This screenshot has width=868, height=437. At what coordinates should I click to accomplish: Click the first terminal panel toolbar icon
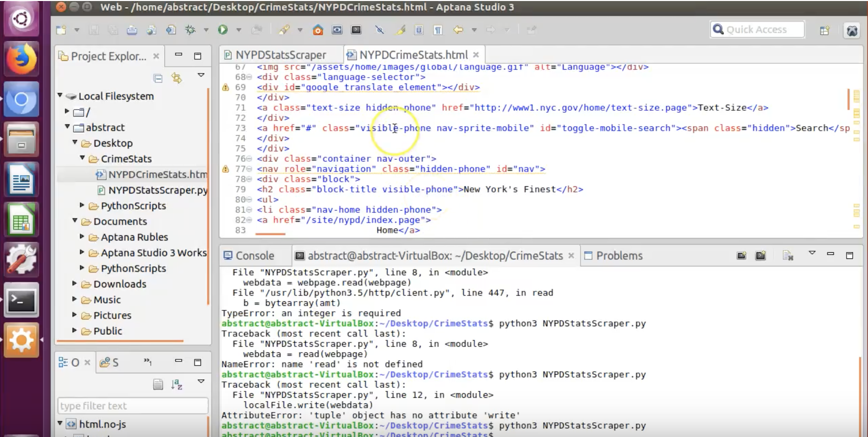click(742, 256)
